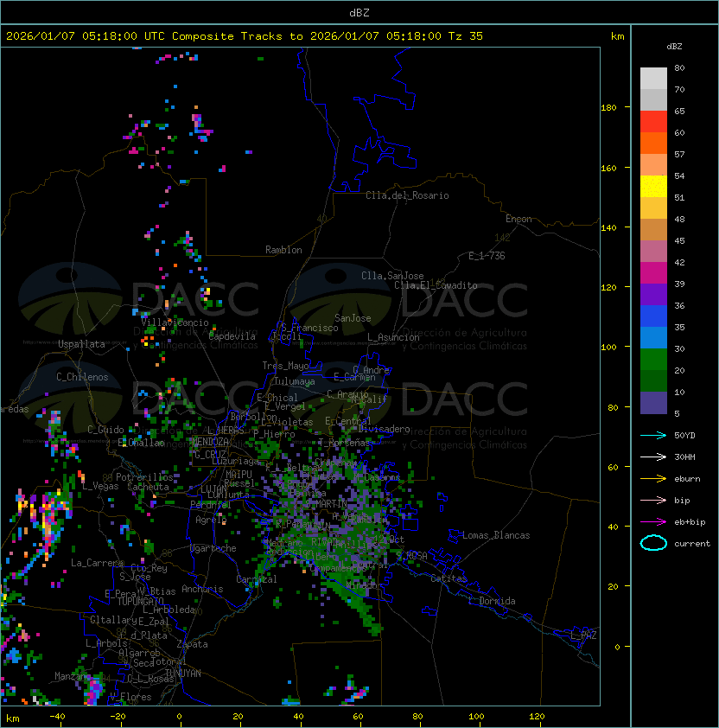The height and width of the screenshot is (728, 719).
Task: Click the 'L_PAZ' map label
Action: (583, 635)
